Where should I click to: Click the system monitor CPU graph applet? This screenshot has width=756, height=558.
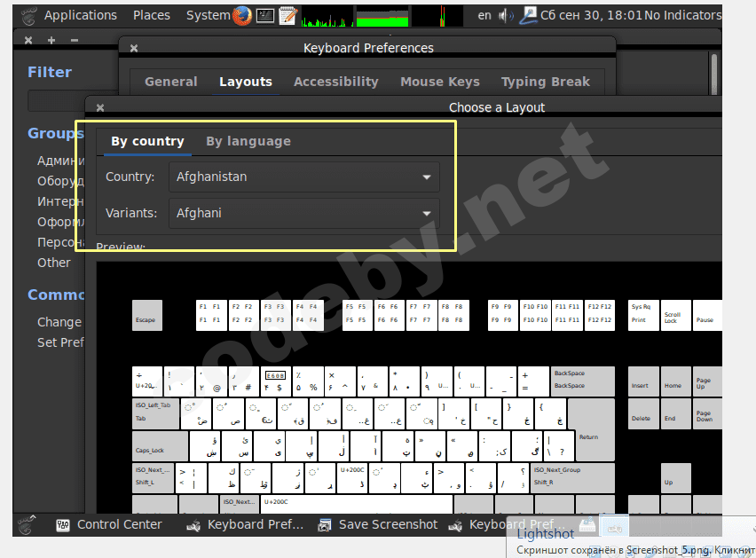(327, 16)
